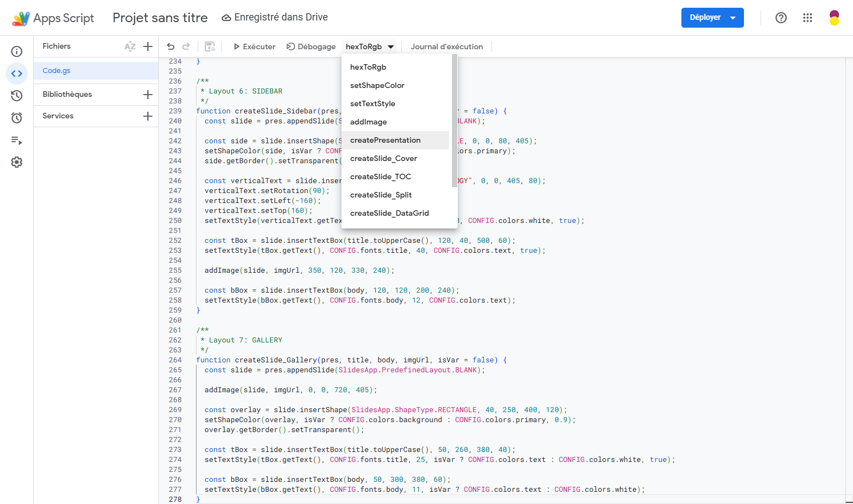Click line number 239 in the gutter
853x504 pixels.
tap(175, 111)
